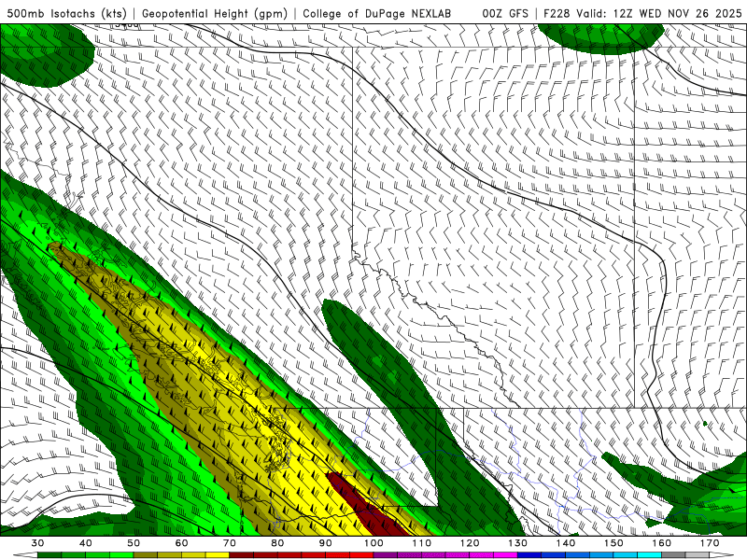This screenshot has width=747, height=560.
Task: Click the dark red jet core on the map
Action: tap(367, 507)
